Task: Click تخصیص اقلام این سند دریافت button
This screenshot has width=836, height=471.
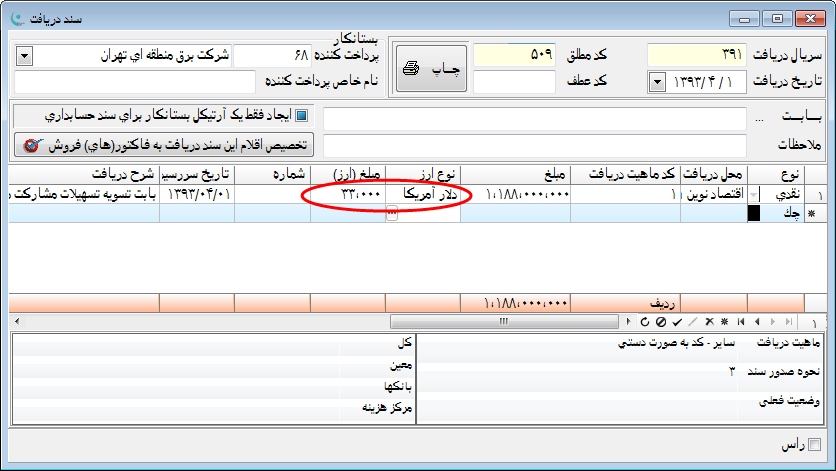Action: (x=164, y=145)
